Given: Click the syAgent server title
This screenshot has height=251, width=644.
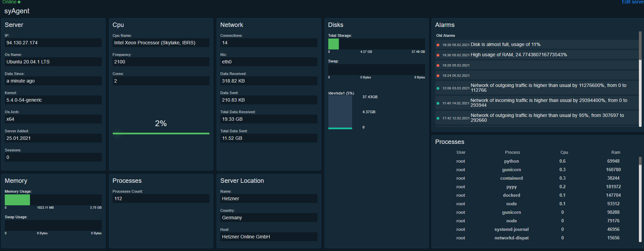Looking at the screenshot, I should coord(17,11).
